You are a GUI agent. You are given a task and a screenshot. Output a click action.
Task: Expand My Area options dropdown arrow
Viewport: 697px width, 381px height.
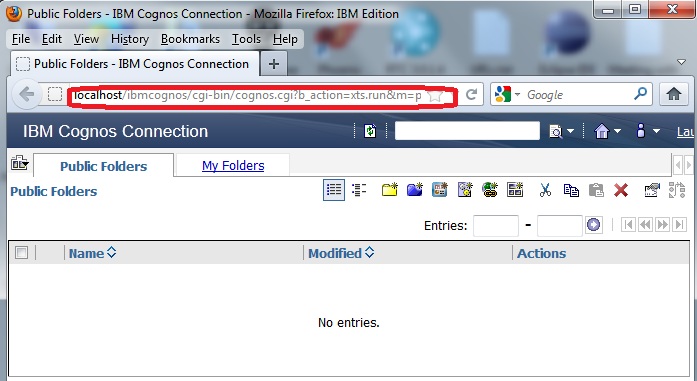pos(656,131)
